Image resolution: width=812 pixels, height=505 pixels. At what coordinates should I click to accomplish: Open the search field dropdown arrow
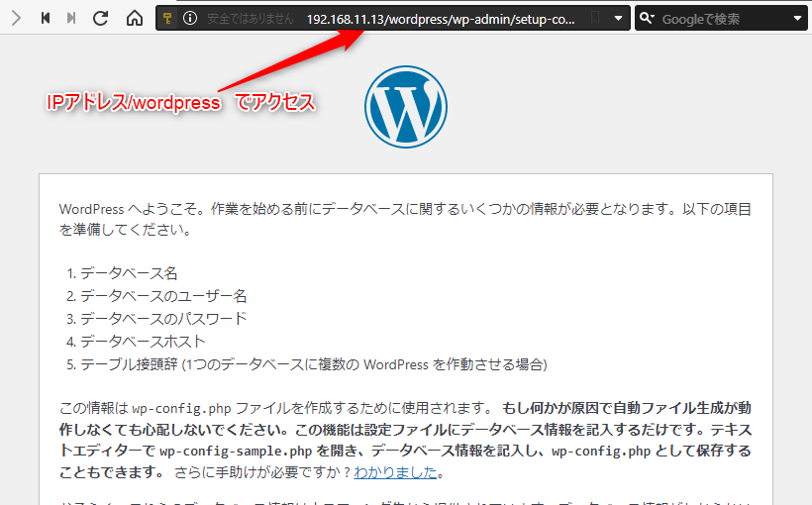pos(797,19)
